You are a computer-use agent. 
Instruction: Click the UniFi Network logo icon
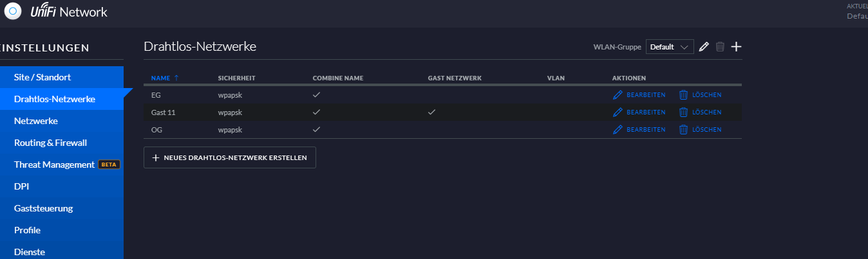14,12
